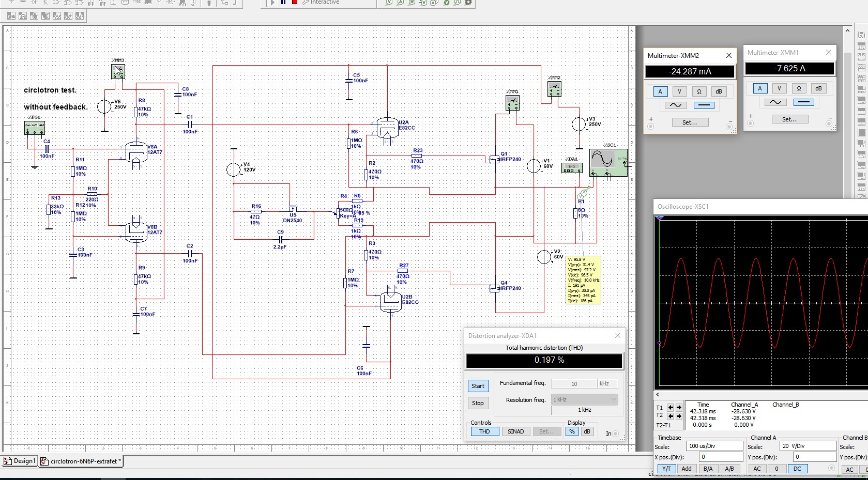Viewport: 868px width, 480px height.
Task: Switch to the Design1 tab
Action: click(20, 461)
